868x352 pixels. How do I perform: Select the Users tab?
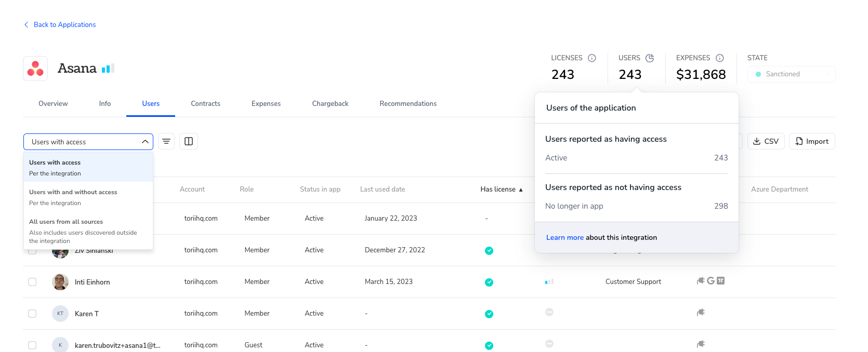pyautogui.click(x=151, y=104)
